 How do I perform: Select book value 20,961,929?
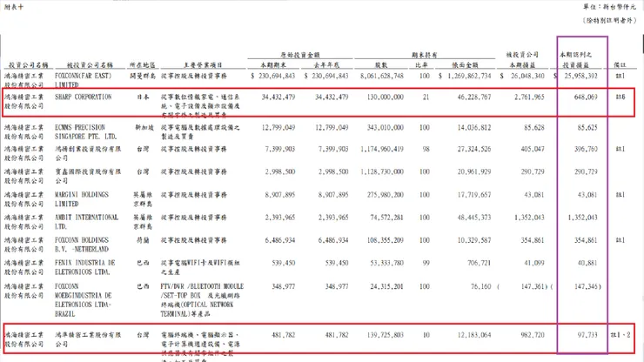tap(474, 171)
